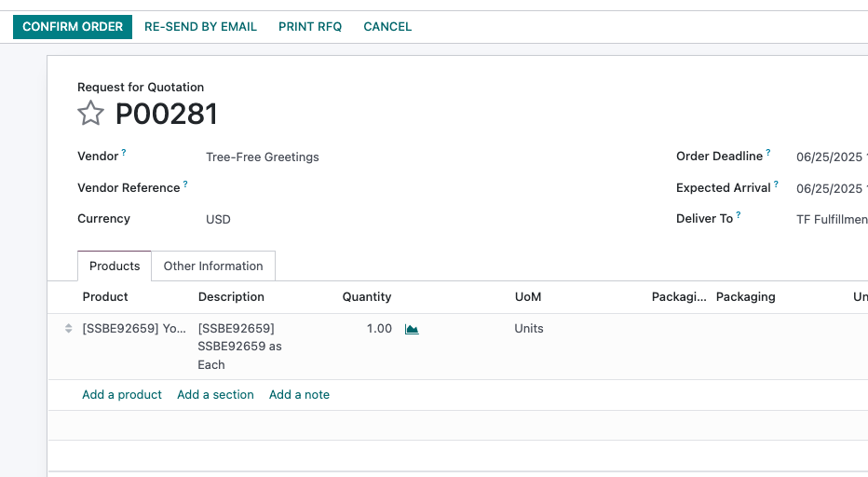The width and height of the screenshot is (868, 477).
Task: Add a product line
Action: coord(122,394)
